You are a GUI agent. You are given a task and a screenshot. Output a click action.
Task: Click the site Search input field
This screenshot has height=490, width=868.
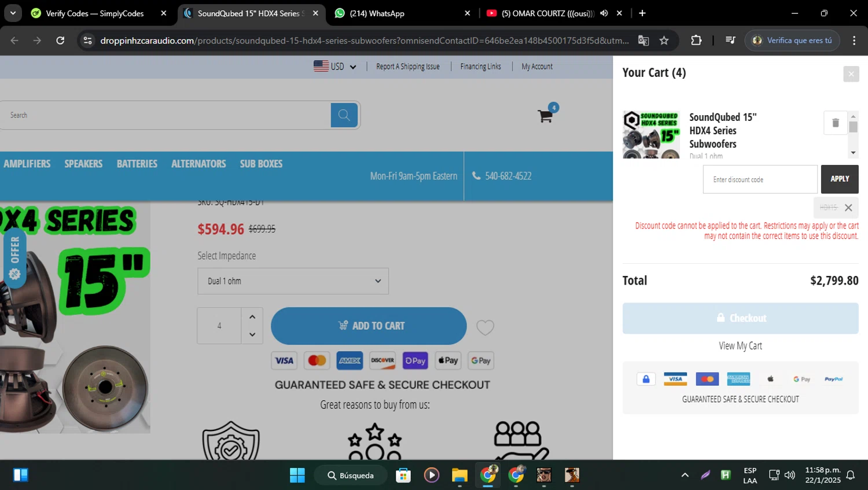(x=165, y=115)
